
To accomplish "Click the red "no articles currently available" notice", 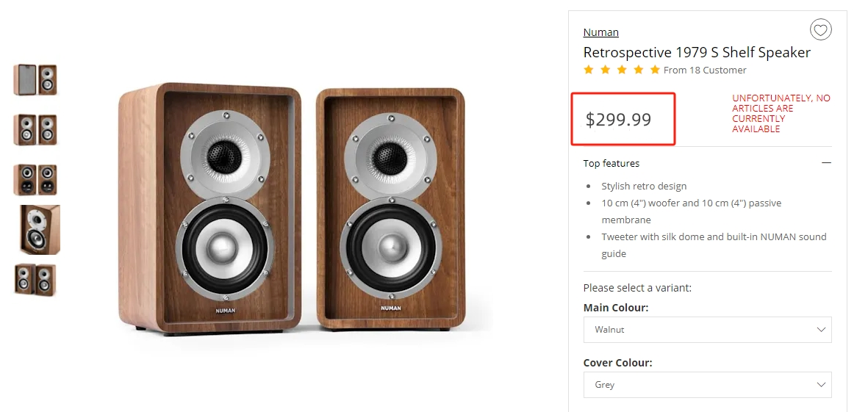I will click(781, 114).
